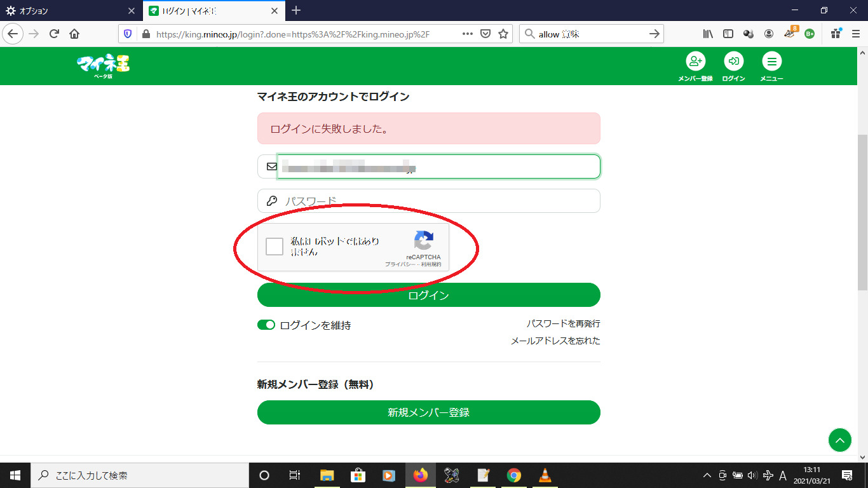Open the taskbar clock showing 13:11
Image resolution: width=868 pixels, height=488 pixels.
point(812,475)
